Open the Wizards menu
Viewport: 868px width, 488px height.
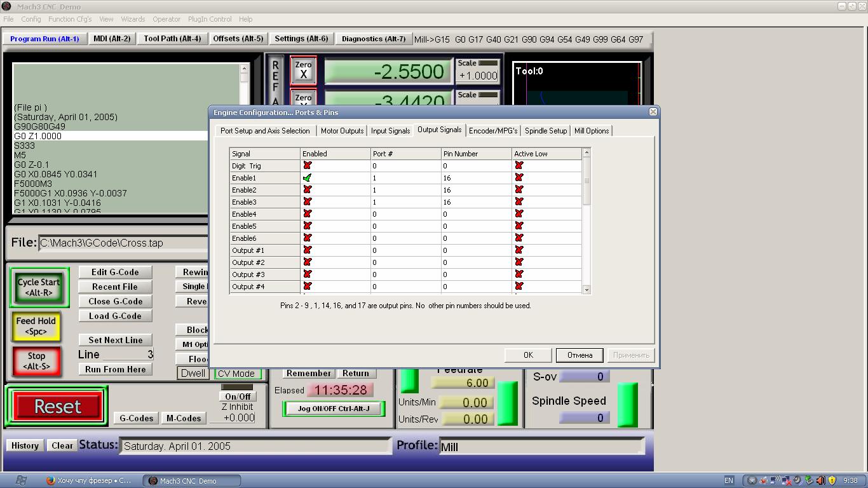133,19
